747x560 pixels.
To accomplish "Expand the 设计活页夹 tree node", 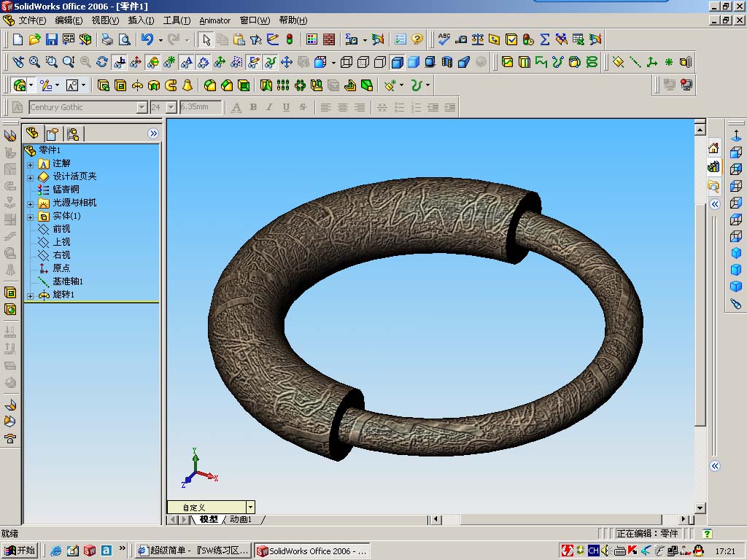I will 30,178.
